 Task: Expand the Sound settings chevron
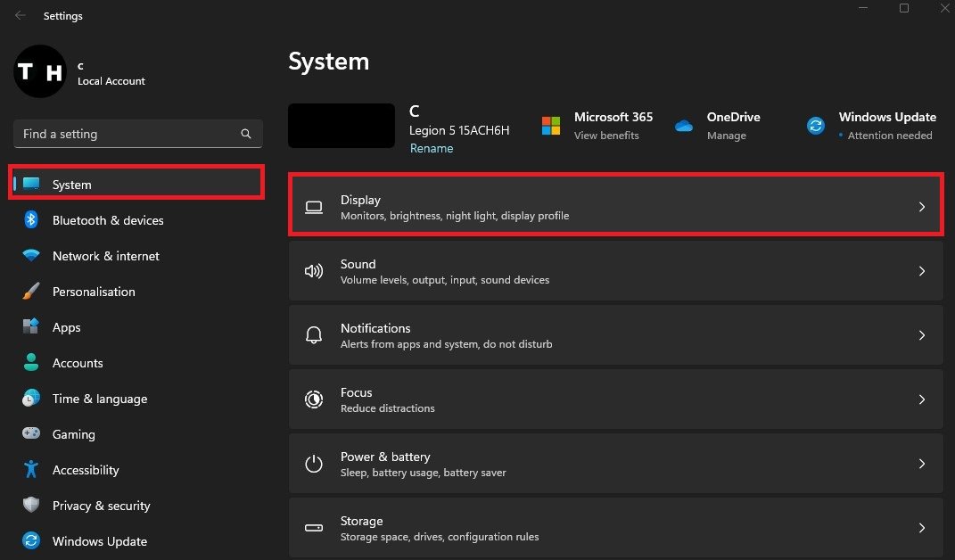click(x=922, y=271)
